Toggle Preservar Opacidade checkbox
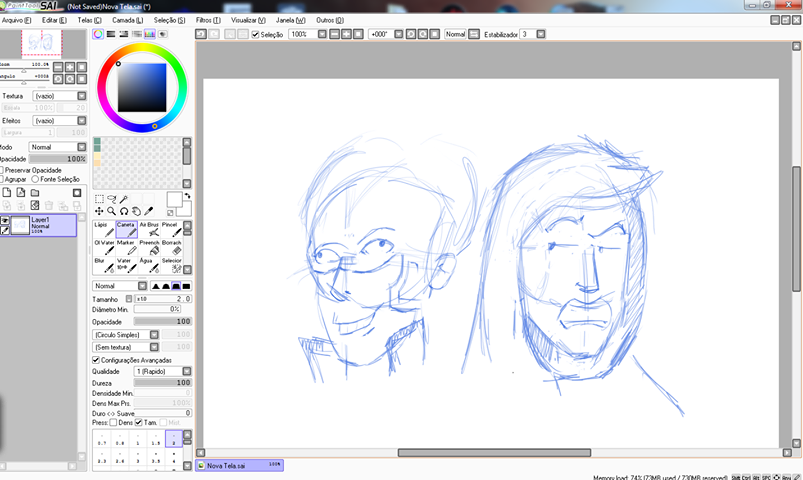The height and width of the screenshot is (480, 803). [3, 170]
